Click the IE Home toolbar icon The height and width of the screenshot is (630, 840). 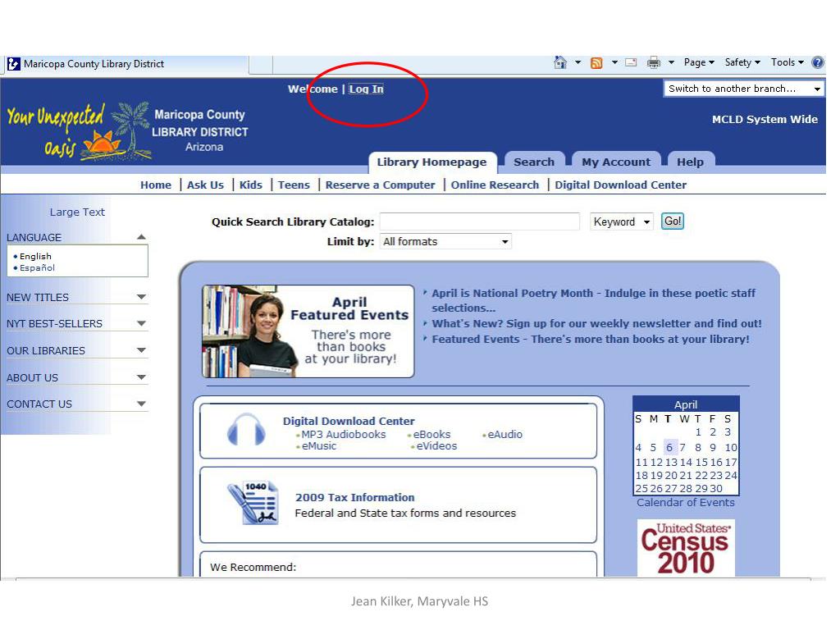(x=559, y=62)
